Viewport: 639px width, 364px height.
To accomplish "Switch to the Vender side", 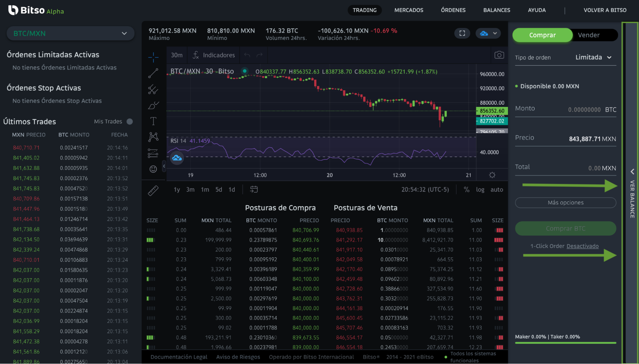I will pos(588,35).
